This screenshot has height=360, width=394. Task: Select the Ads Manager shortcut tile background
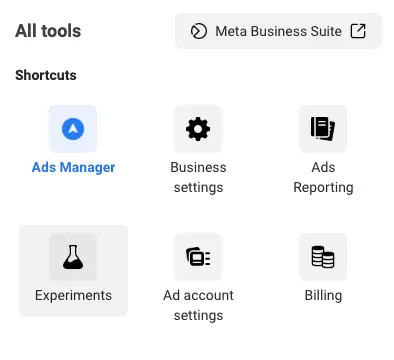click(x=73, y=129)
